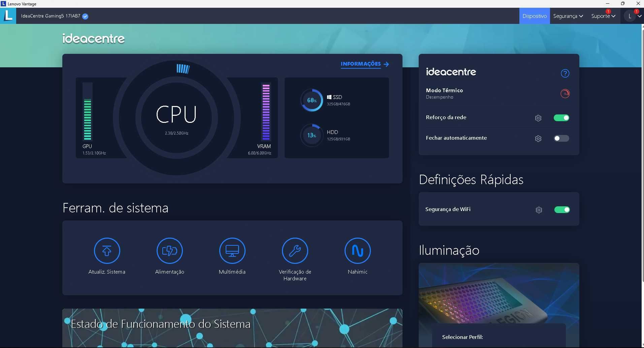Click the Lenovo L logo icon
The height and width of the screenshot is (348, 644).
tap(8, 15)
